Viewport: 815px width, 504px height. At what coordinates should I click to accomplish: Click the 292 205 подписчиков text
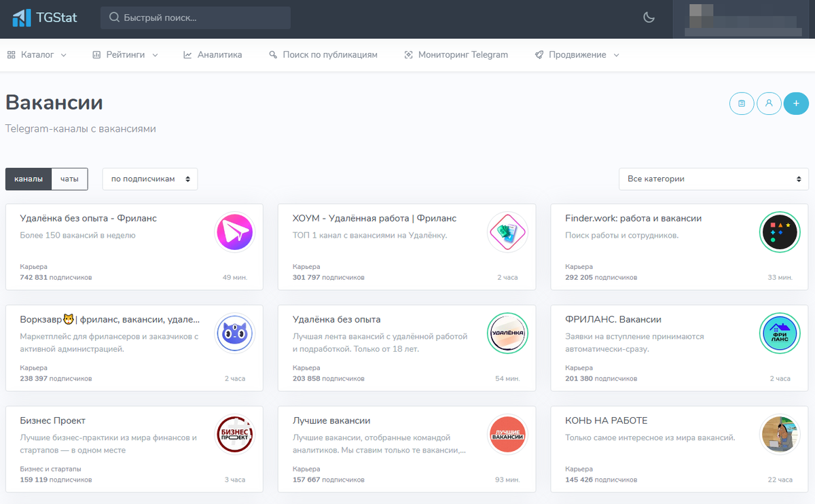pos(601,278)
